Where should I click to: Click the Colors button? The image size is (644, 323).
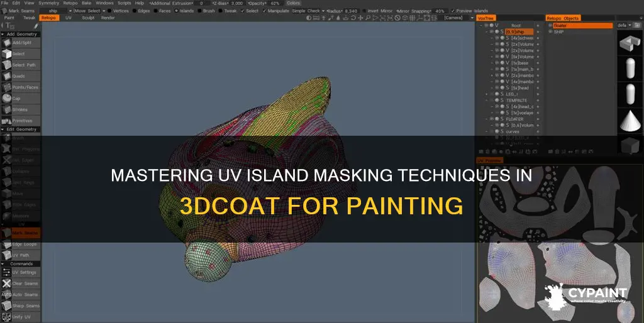(293, 3)
